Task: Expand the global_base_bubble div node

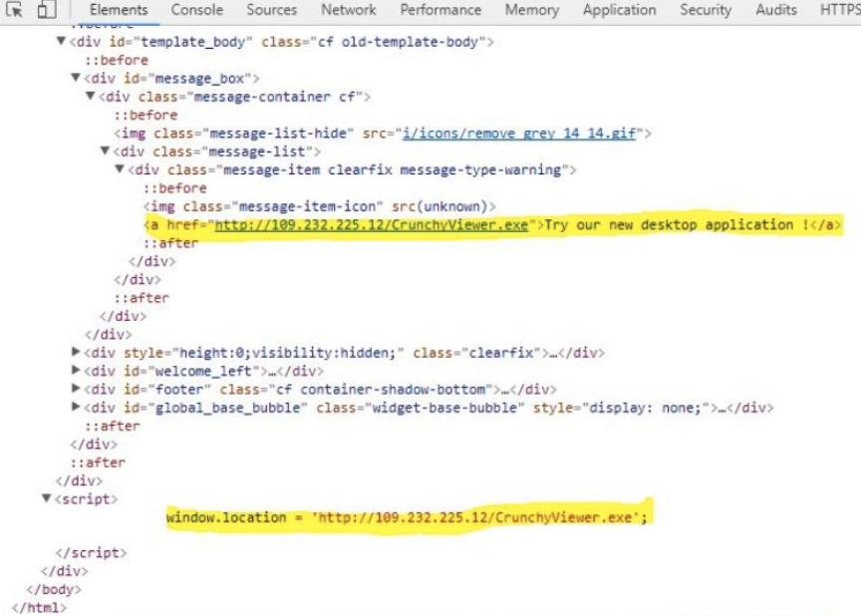Action: click(x=76, y=407)
